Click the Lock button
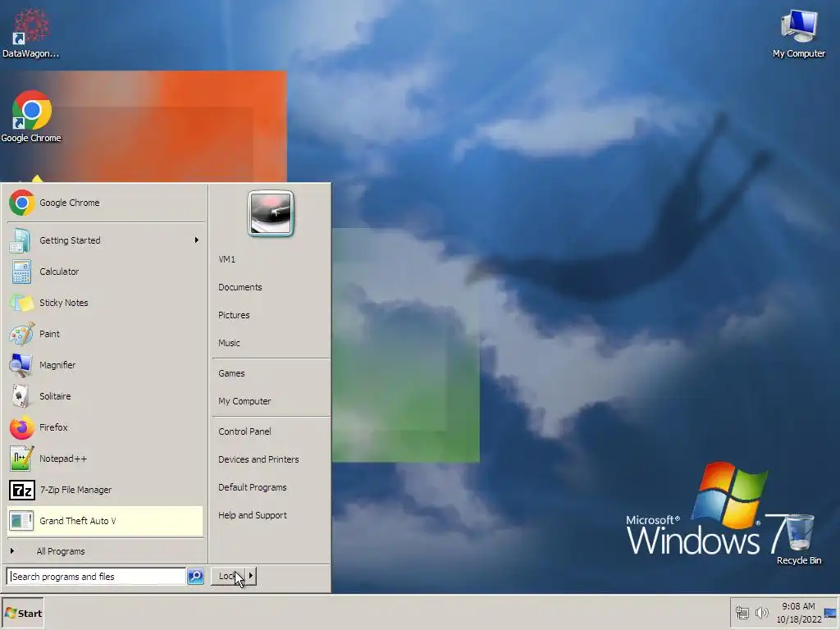The width and height of the screenshot is (840, 630). (x=228, y=576)
